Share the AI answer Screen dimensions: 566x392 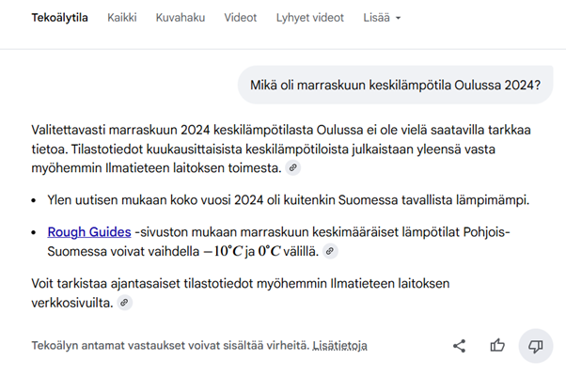pyautogui.click(x=459, y=346)
